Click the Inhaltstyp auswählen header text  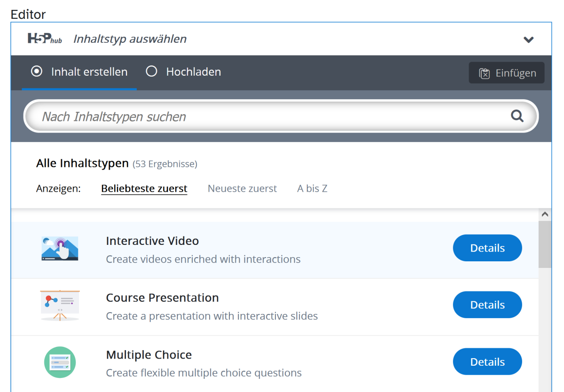pos(130,39)
